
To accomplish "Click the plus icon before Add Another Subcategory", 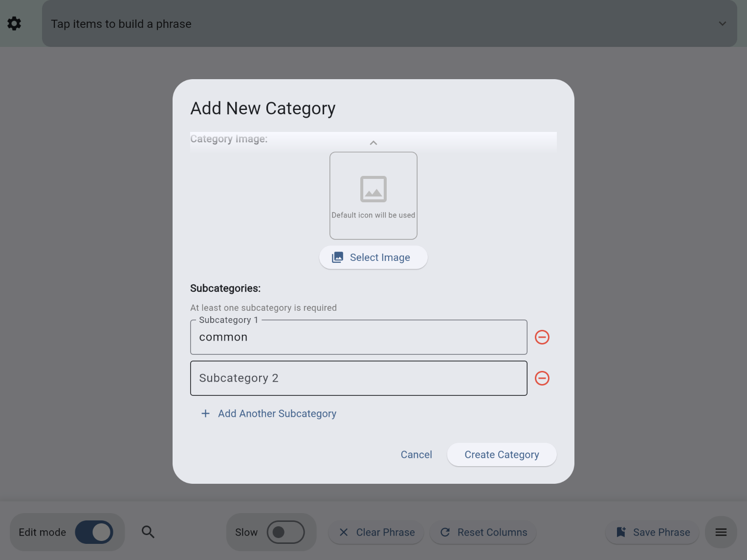I will click(x=205, y=413).
